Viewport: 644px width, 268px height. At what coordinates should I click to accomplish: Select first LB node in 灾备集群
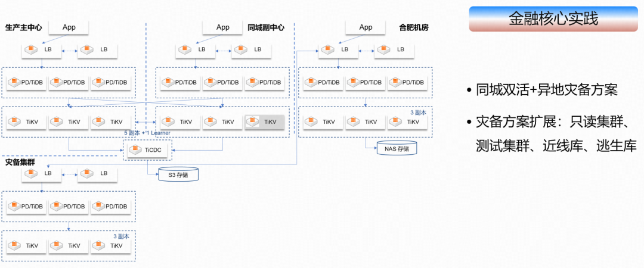pos(42,173)
